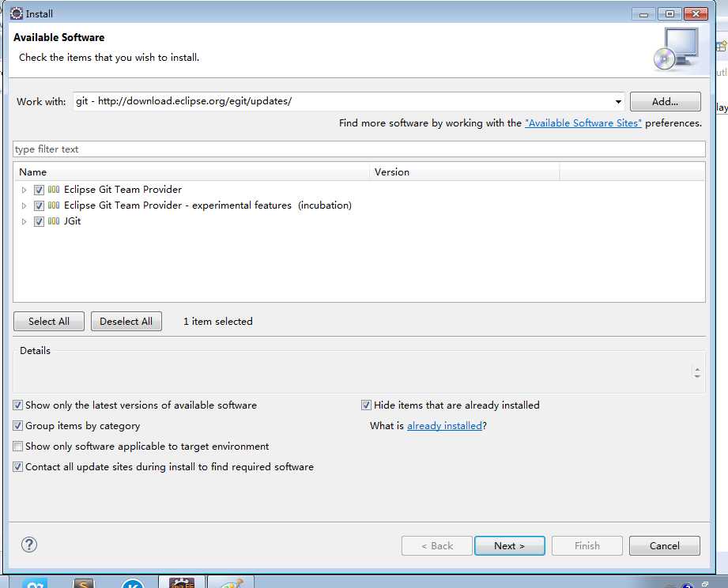Click Deselect All button
Image resolution: width=728 pixels, height=588 pixels.
pos(126,321)
